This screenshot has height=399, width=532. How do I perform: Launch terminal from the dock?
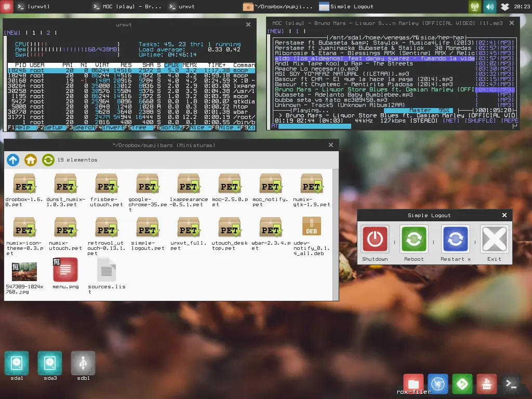pos(511,384)
